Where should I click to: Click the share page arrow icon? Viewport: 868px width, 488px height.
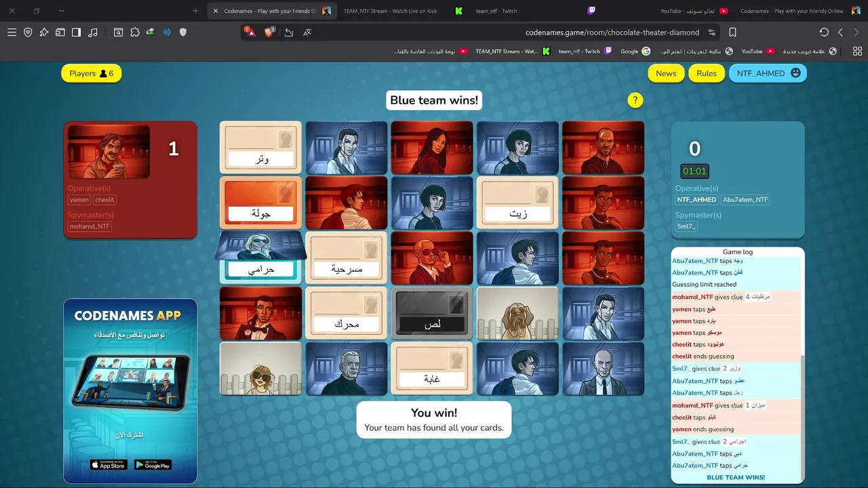(x=289, y=33)
